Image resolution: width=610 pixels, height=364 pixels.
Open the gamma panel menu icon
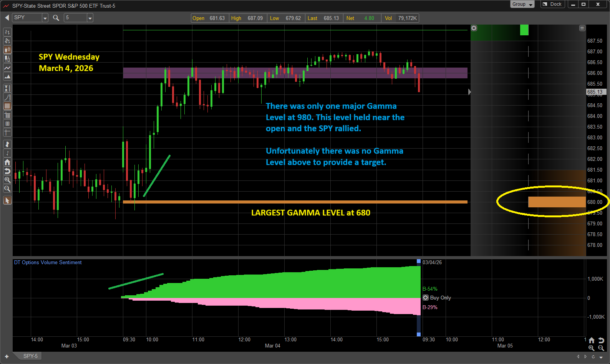(582, 28)
